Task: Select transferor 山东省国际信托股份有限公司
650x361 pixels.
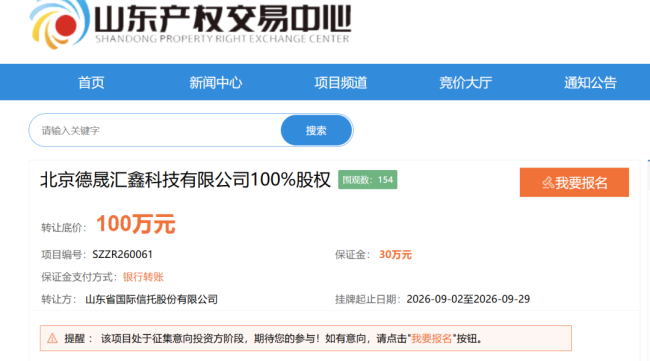Action: 151,299
